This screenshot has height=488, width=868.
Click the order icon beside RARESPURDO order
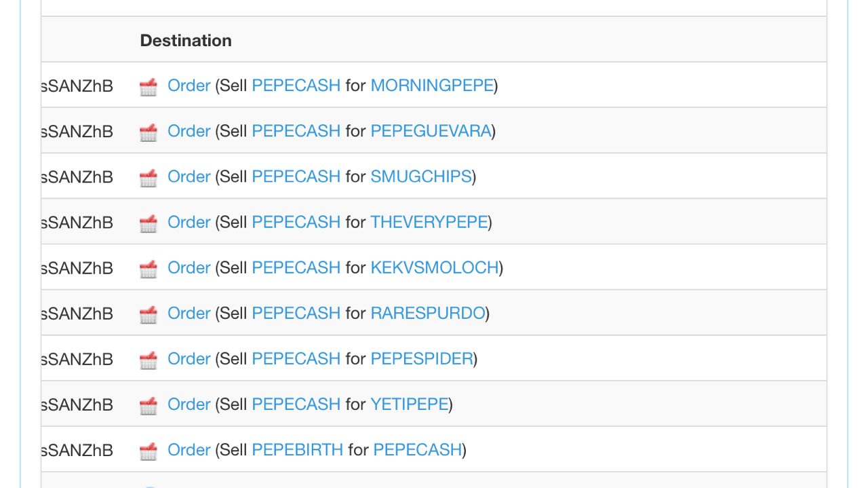tap(149, 314)
